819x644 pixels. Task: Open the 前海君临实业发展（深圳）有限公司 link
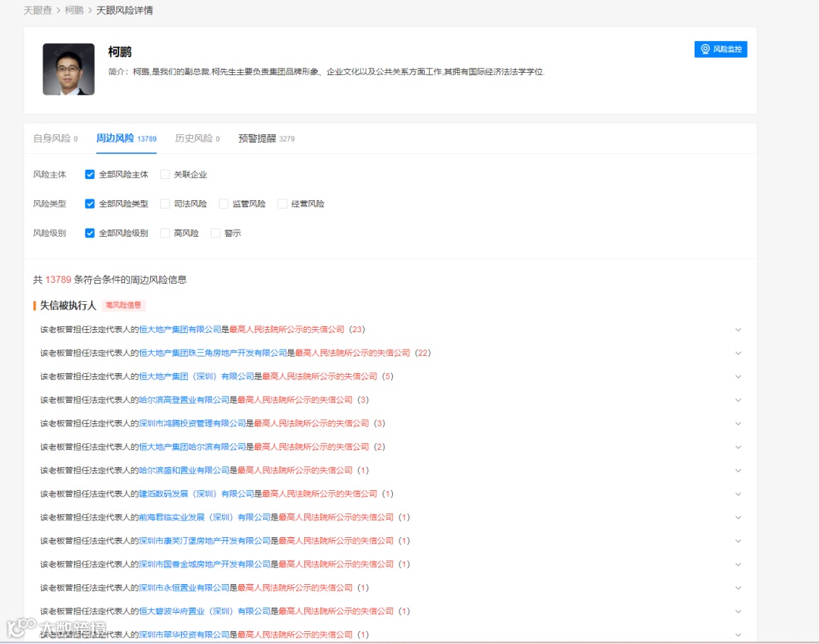point(205,517)
